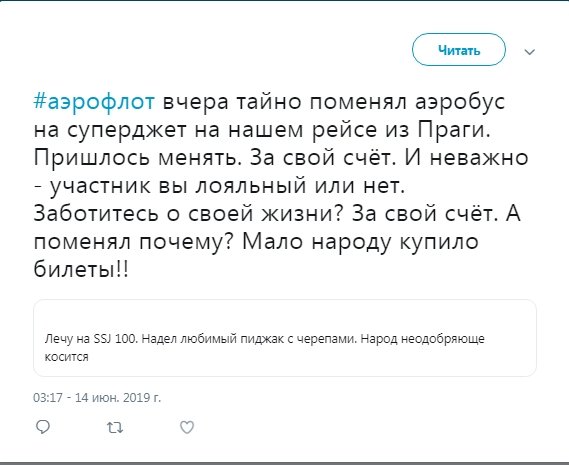Click the sentence 'Заботитесь о своей жизни?'
The image size is (569, 465).
(x=188, y=213)
